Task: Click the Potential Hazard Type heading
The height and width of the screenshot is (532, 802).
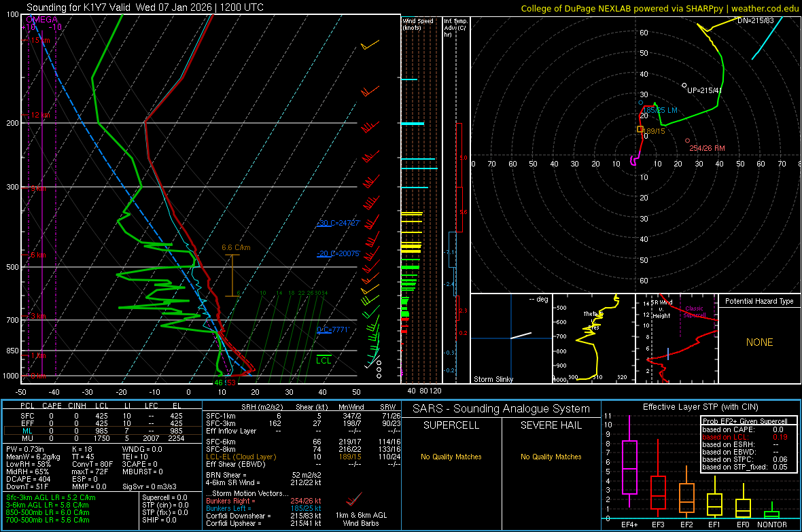Action: pyautogui.click(x=759, y=301)
